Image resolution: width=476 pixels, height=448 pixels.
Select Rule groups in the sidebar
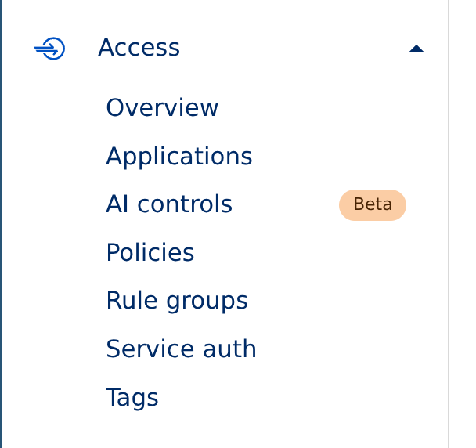tap(176, 301)
